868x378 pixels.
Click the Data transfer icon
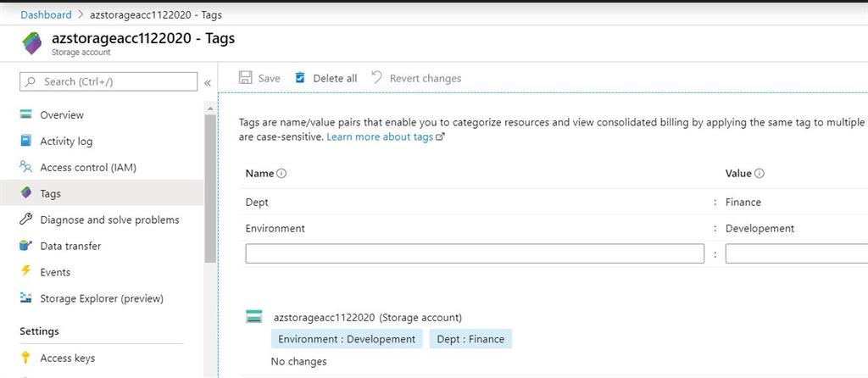26,247
